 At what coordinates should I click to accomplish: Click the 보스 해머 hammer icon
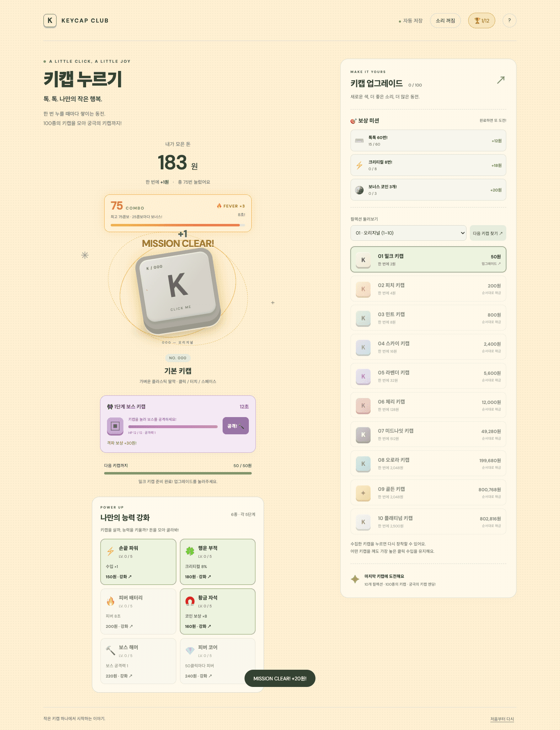click(x=111, y=651)
